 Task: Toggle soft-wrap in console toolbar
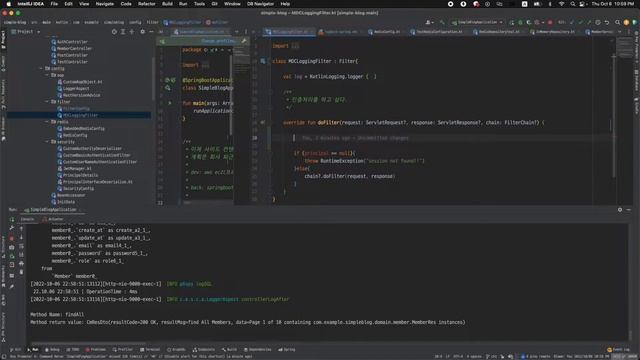pos(21,246)
